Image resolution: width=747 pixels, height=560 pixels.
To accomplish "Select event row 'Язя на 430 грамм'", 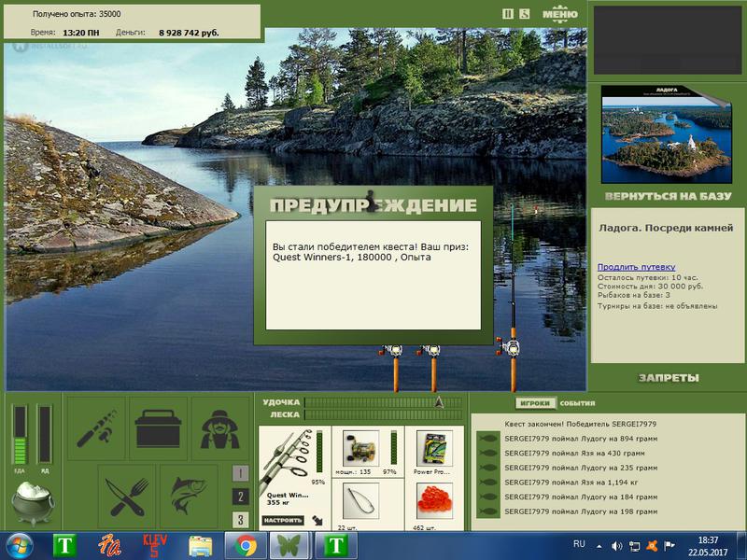I will click(x=574, y=454).
